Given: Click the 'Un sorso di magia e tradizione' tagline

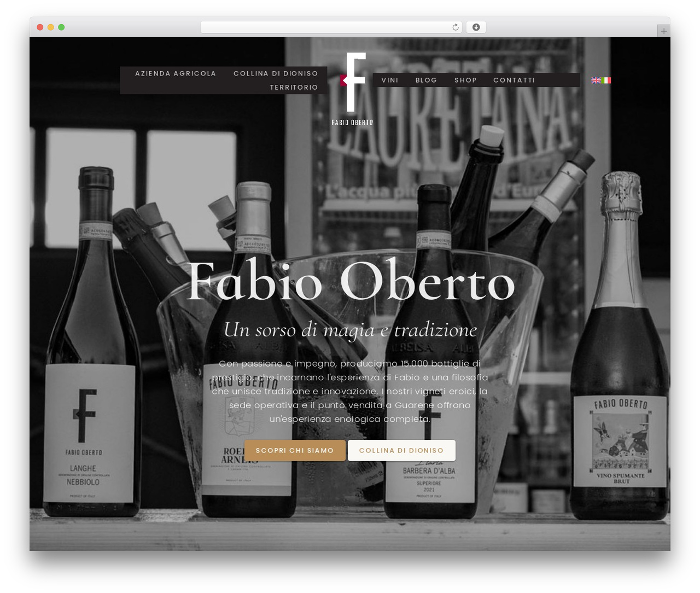Looking at the screenshot, I should click(x=351, y=330).
